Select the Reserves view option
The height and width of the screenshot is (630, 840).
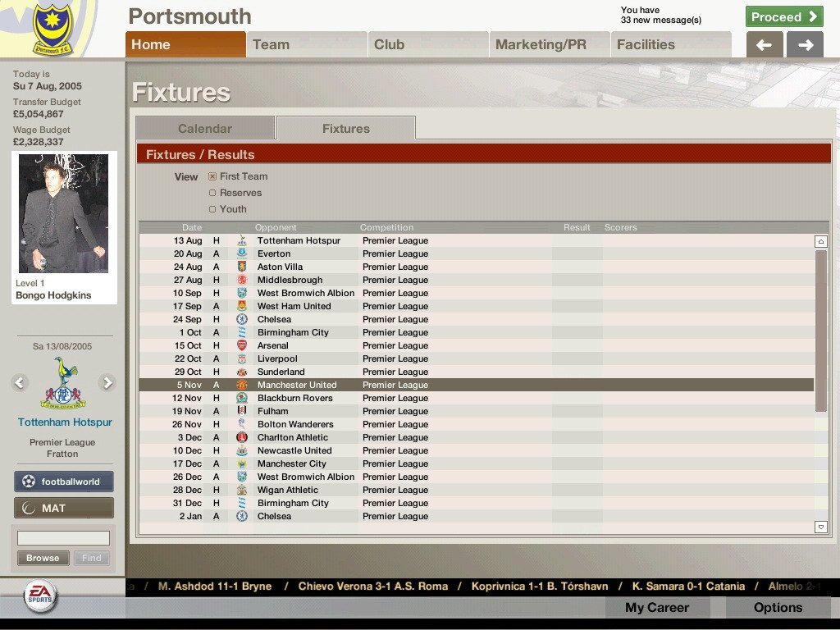212,193
